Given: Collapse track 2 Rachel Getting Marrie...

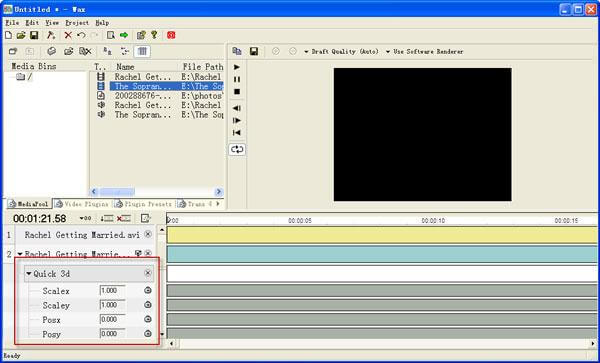Looking at the screenshot, I should point(20,254).
